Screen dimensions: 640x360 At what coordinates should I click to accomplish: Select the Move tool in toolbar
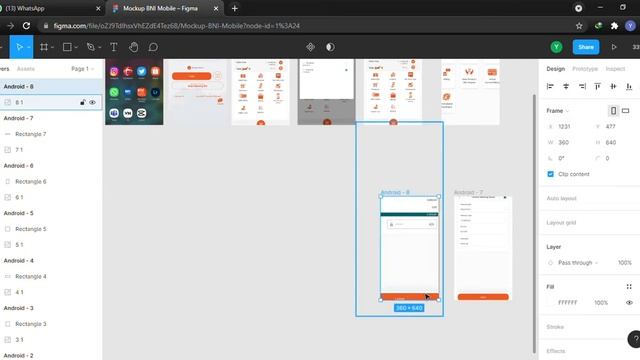(19, 47)
